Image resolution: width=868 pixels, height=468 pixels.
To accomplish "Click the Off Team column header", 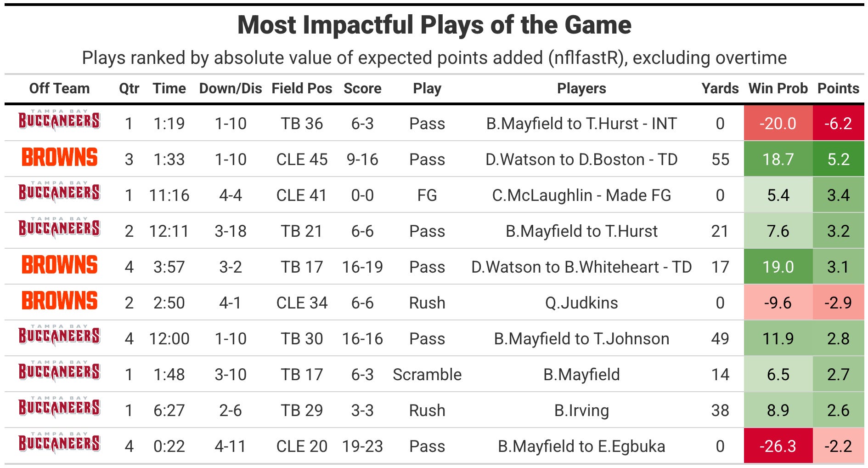I will (59, 88).
